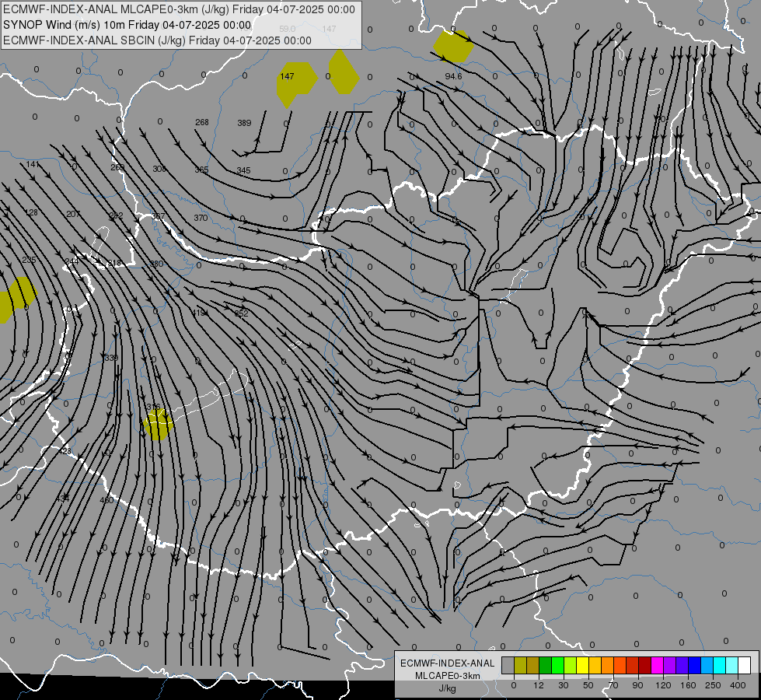Screen dimensions: 761x700
Task: Click the gray swatch in the MLCAPE legend
Action: 508,666
